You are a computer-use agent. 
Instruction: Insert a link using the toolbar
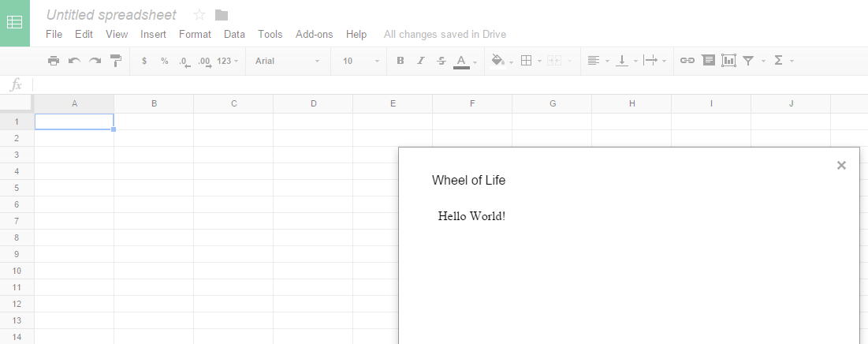(x=687, y=61)
